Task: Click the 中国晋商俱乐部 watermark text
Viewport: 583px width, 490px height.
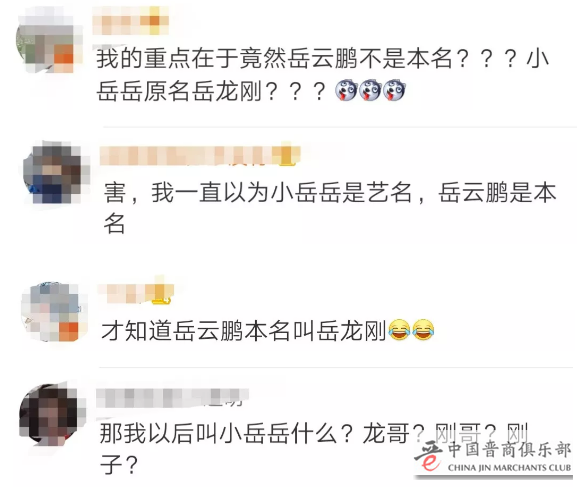Action: coord(509,450)
